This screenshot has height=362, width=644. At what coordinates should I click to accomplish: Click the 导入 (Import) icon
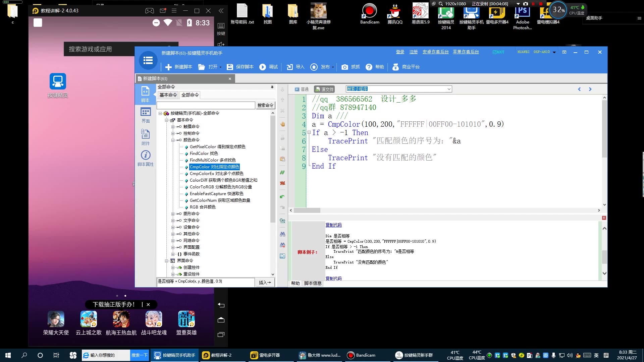point(290,67)
